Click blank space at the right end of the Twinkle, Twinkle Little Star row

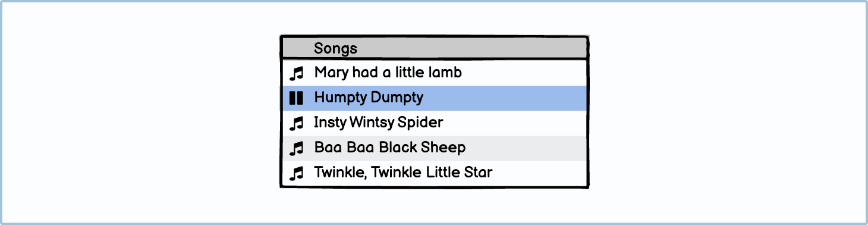pos(540,173)
